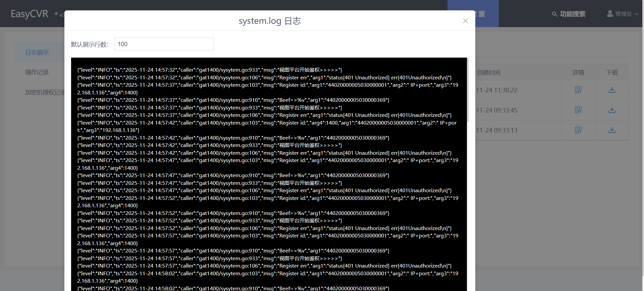This screenshot has width=644, height=291.
Task: Click the 功能搜索 text in header
Action: (x=573, y=14)
